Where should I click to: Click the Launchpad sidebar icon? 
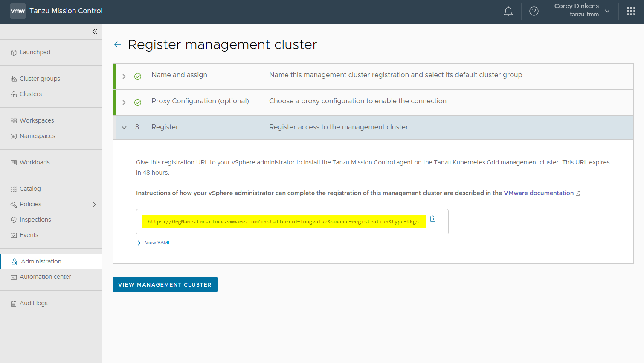[14, 53]
